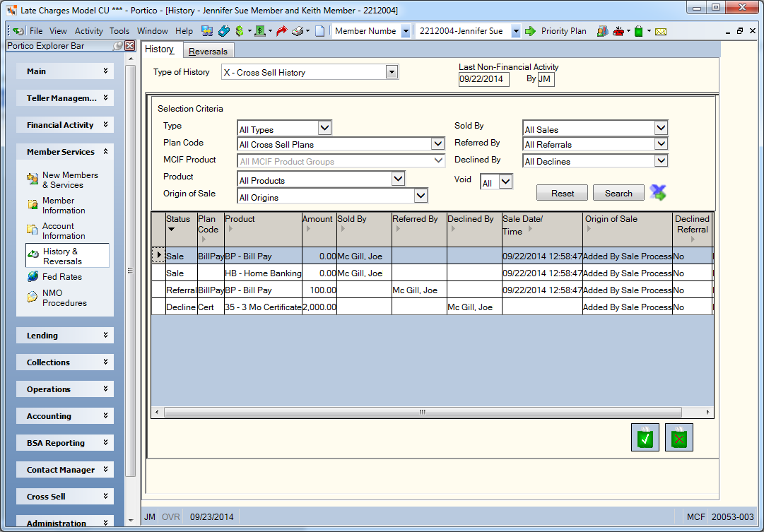This screenshot has width=764, height=532.
Task: Click the Search button
Action: tap(618, 193)
